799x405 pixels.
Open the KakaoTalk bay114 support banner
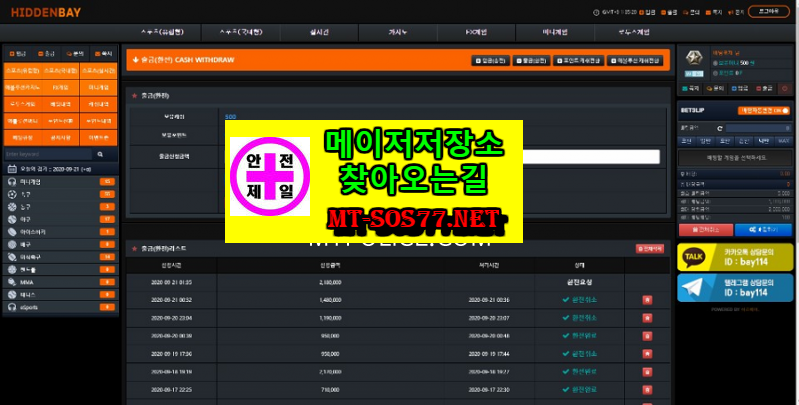(735, 257)
